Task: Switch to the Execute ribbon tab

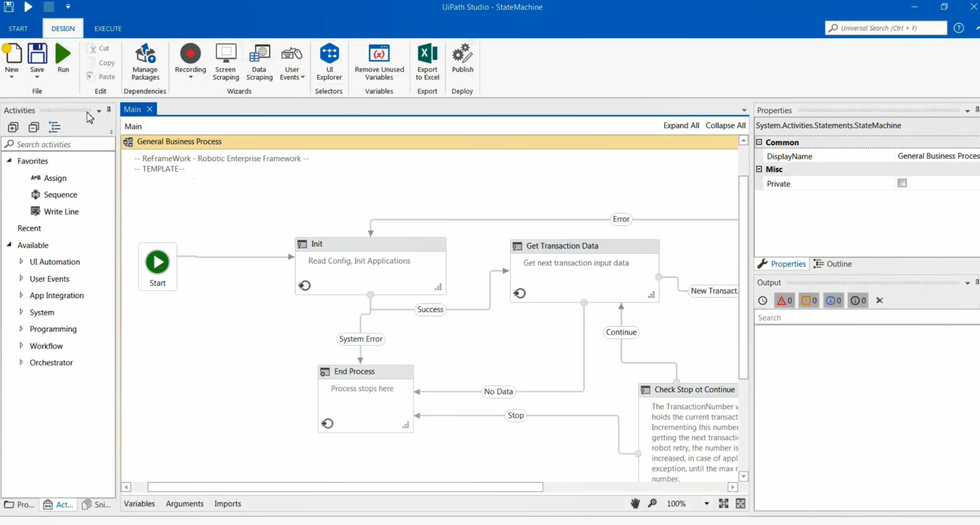Action: click(x=108, y=28)
